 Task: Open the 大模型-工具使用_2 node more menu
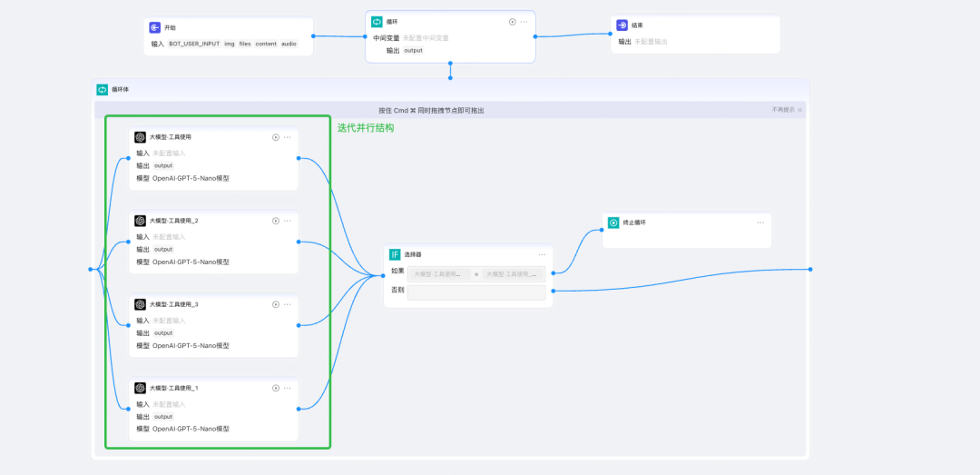(x=287, y=221)
